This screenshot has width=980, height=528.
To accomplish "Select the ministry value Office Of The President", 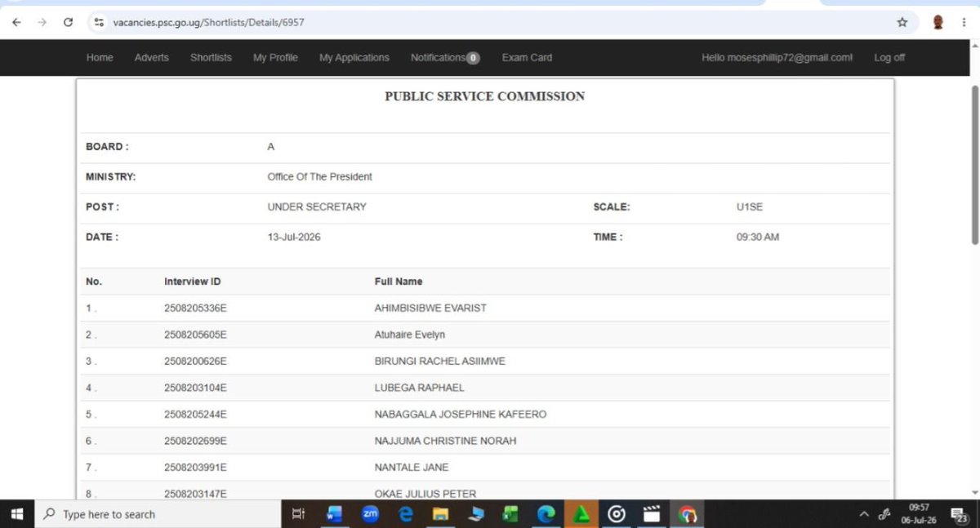I will point(319,177).
